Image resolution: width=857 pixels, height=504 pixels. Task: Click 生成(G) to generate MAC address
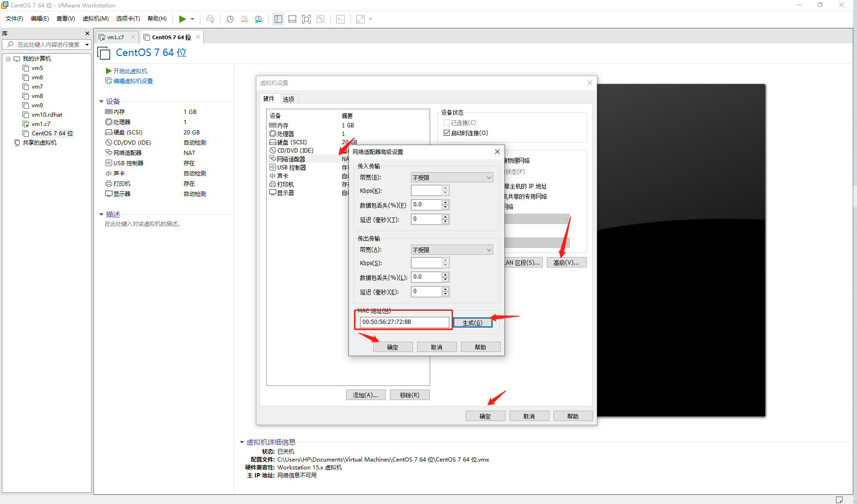tap(473, 323)
